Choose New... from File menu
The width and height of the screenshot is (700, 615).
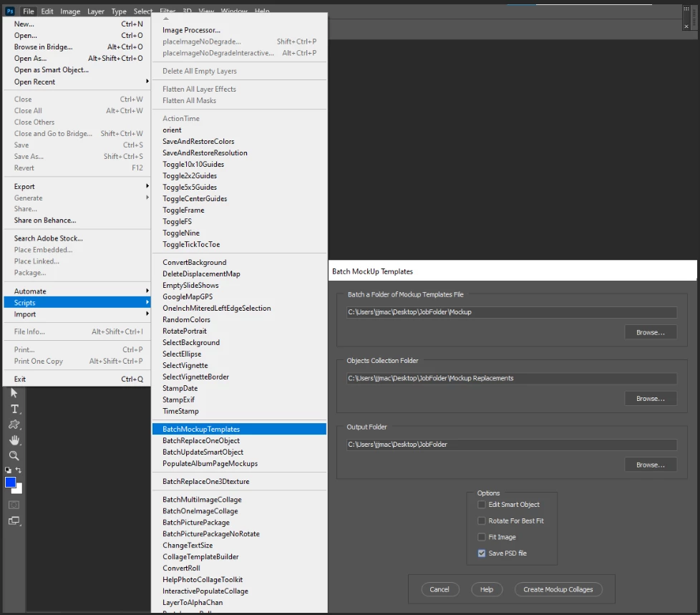click(77, 24)
